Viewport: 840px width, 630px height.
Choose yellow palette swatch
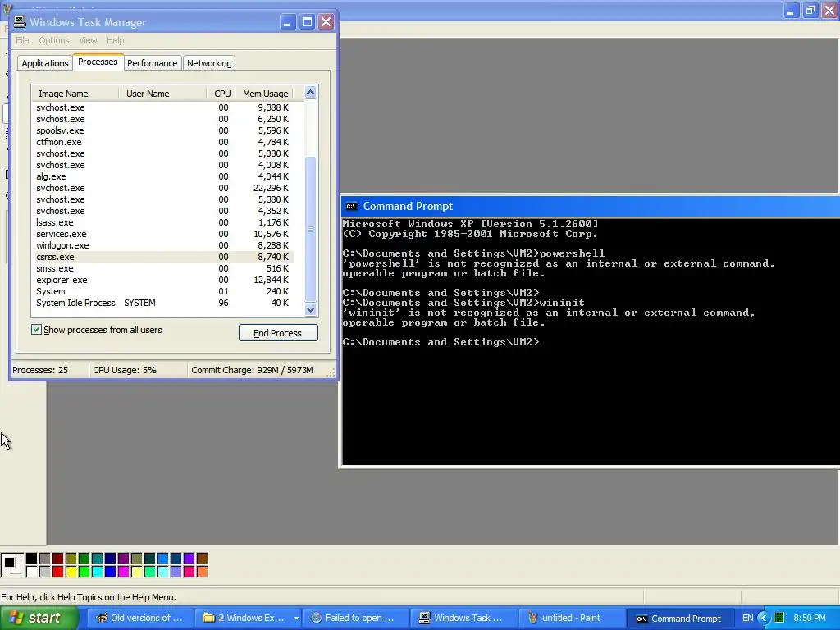[x=71, y=572]
